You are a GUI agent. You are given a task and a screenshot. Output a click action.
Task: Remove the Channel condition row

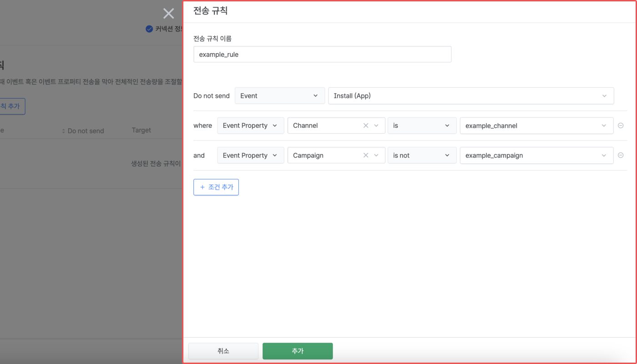pos(621,126)
